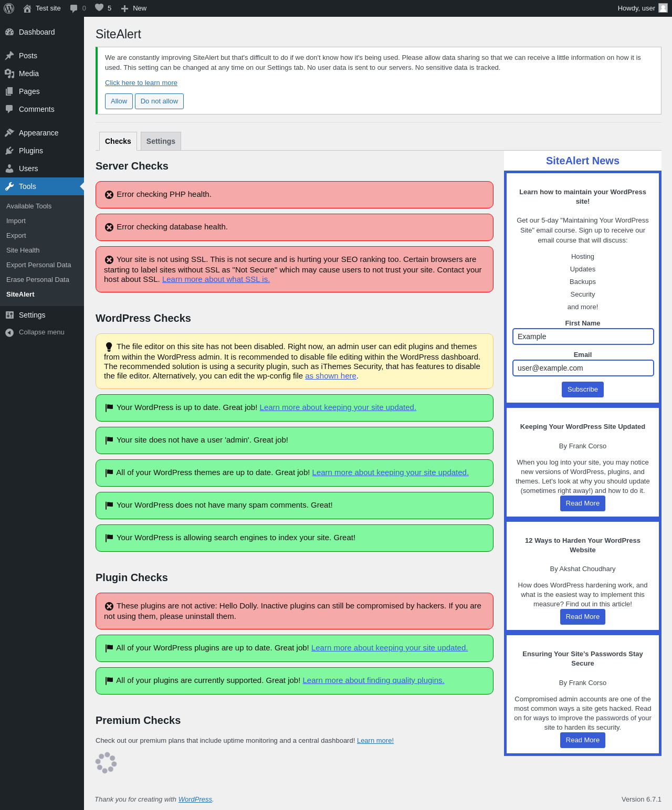Click the 'Version 6.7.1' footer text
The image size is (672, 810).
[641, 800]
